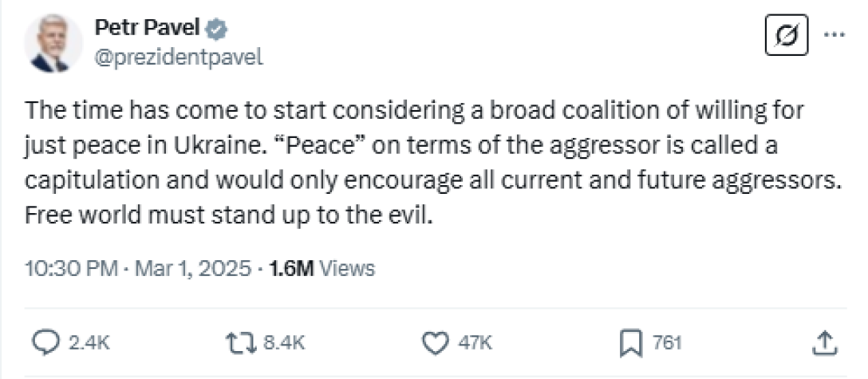Click the tweet body text
Screen dimensions: 868x379
coord(431,164)
